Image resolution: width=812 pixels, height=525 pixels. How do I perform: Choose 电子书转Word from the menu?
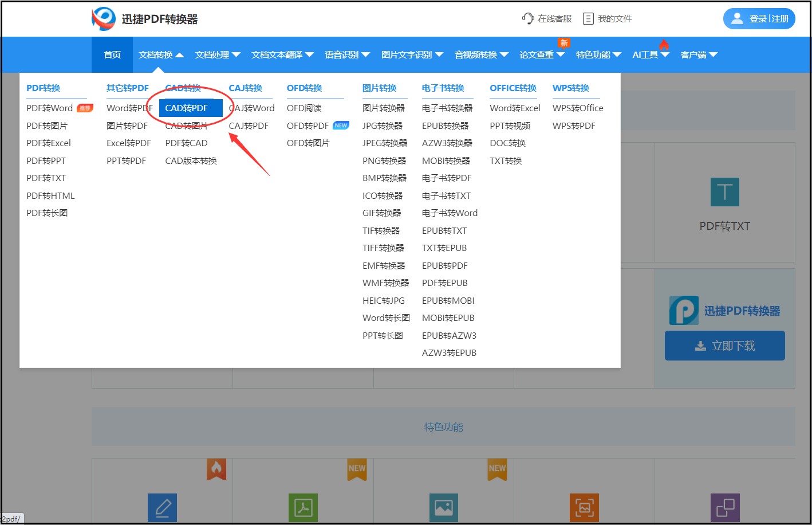point(450,213)
